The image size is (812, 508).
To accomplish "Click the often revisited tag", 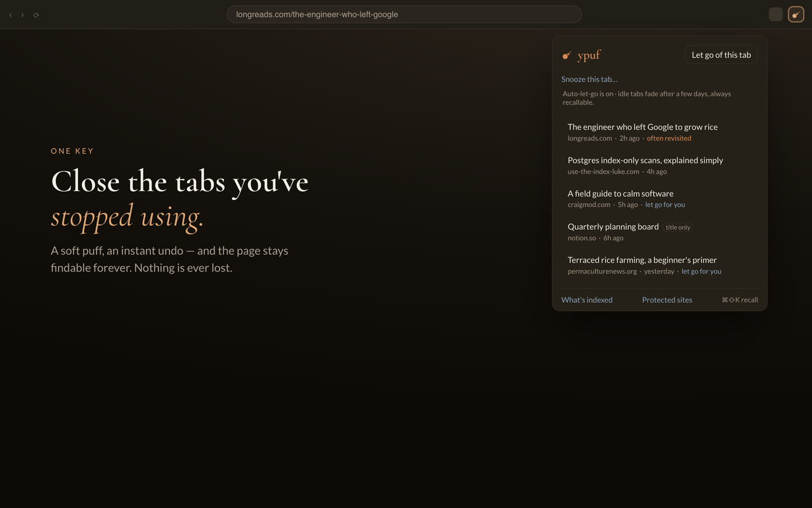I will coord(669,138).
